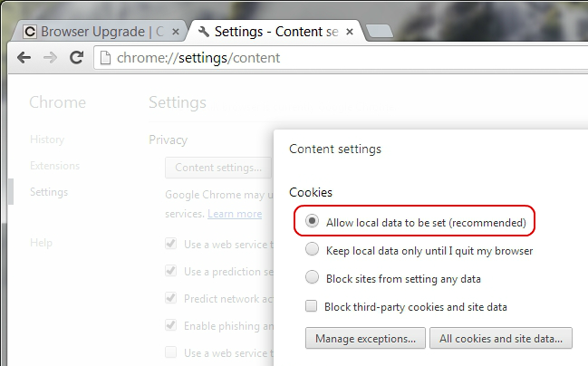This screenshot has height=366, width=588.
Task: Open All cookies and site data
Action: pos(501,339)
